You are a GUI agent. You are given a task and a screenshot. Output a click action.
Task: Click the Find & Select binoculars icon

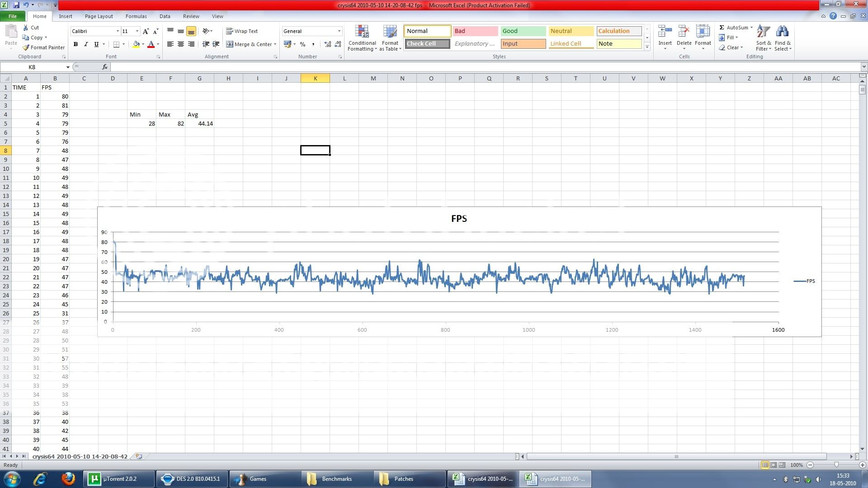(x=783, y=32)
